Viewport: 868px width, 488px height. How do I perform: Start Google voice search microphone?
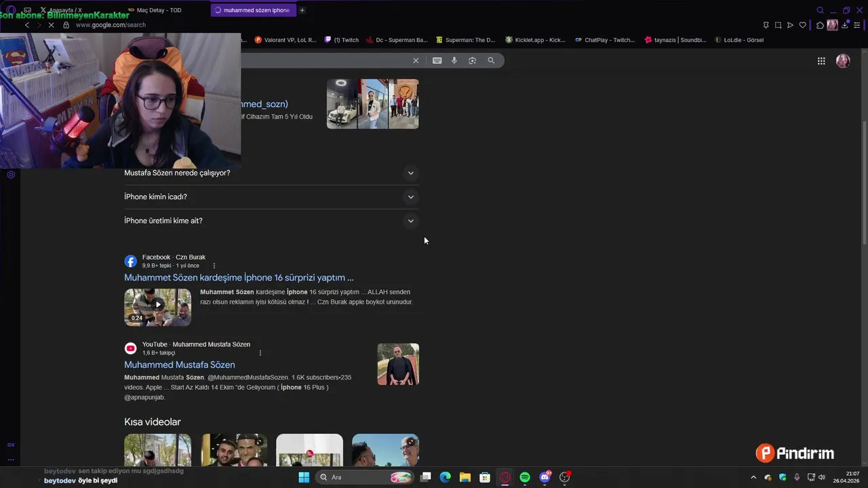(x=454, y=60)
